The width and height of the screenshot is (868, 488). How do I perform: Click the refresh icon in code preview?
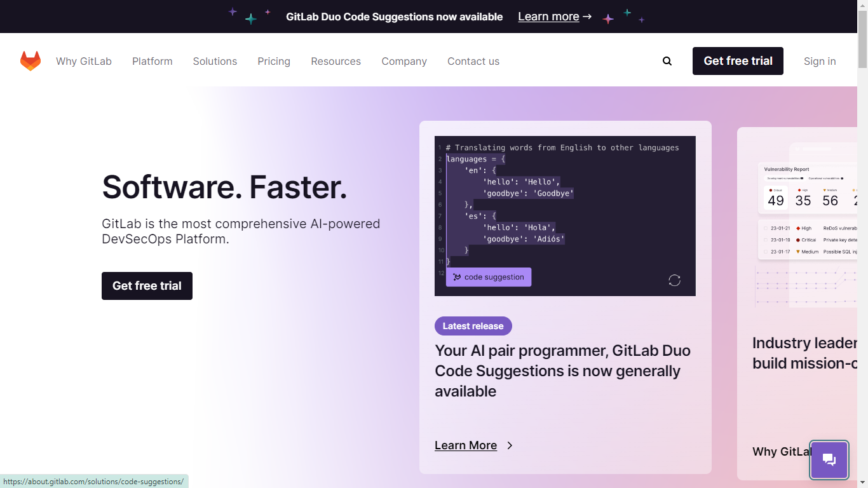(675, 280)
